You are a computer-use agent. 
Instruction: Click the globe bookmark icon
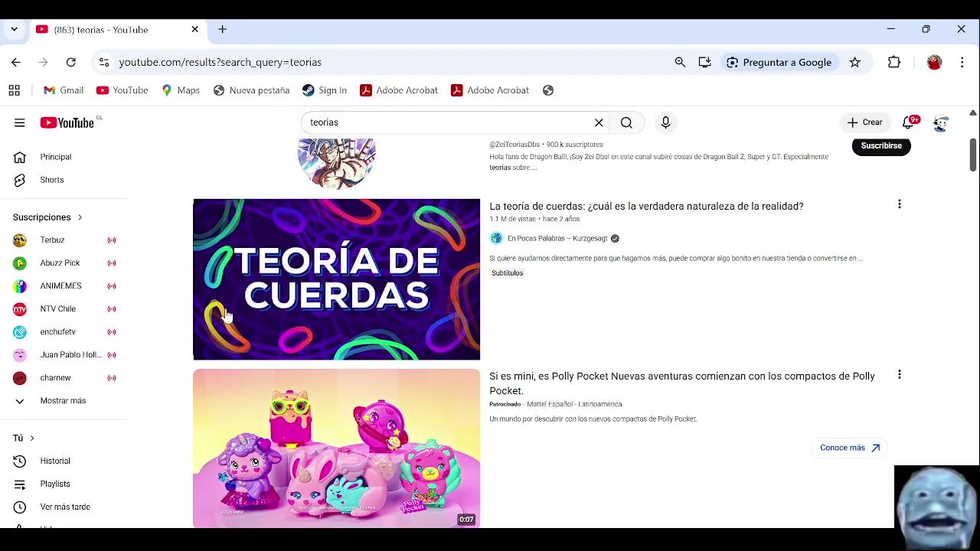click(x=548, y=90)
